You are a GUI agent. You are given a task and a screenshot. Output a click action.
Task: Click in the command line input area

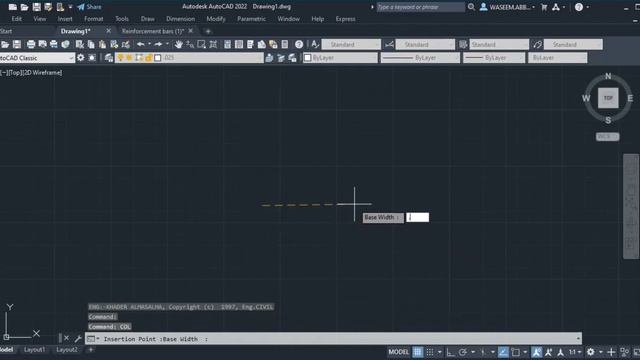[x=333, y=338]
